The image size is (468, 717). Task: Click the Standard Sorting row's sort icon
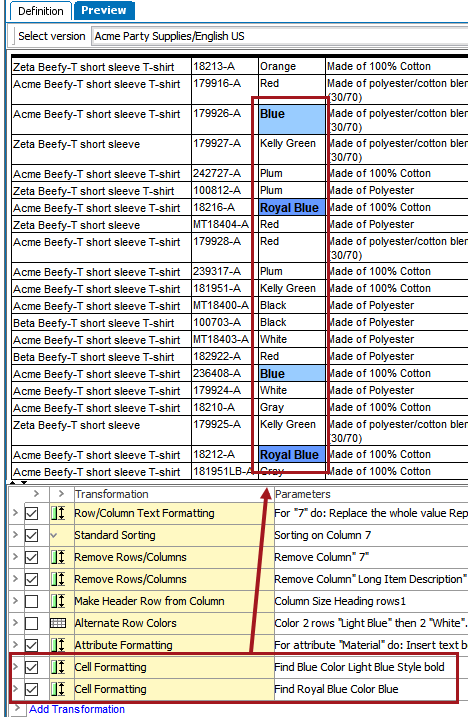(x=54, y=535)
